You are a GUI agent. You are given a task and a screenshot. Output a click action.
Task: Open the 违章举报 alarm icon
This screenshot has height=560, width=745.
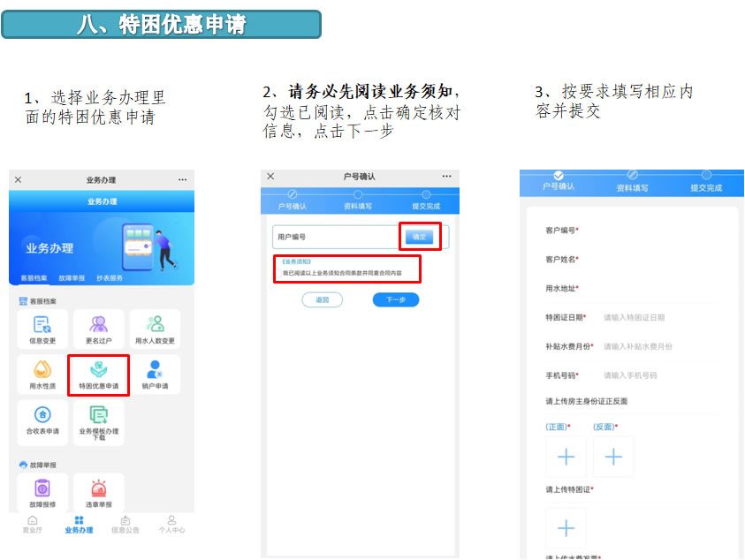click(99, 488)
